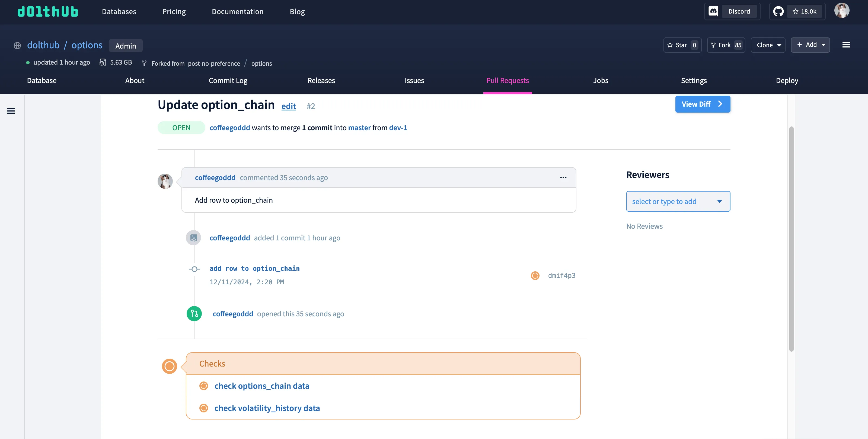Switch to the Commit Log tab
The width and height of the screenshot is (868, 439).
pos(228,81)
